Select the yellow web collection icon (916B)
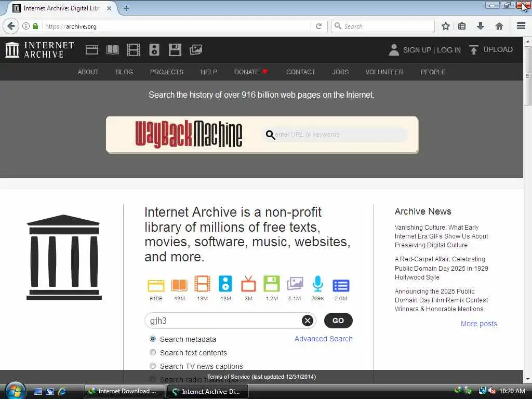 (x=156, y=285)
